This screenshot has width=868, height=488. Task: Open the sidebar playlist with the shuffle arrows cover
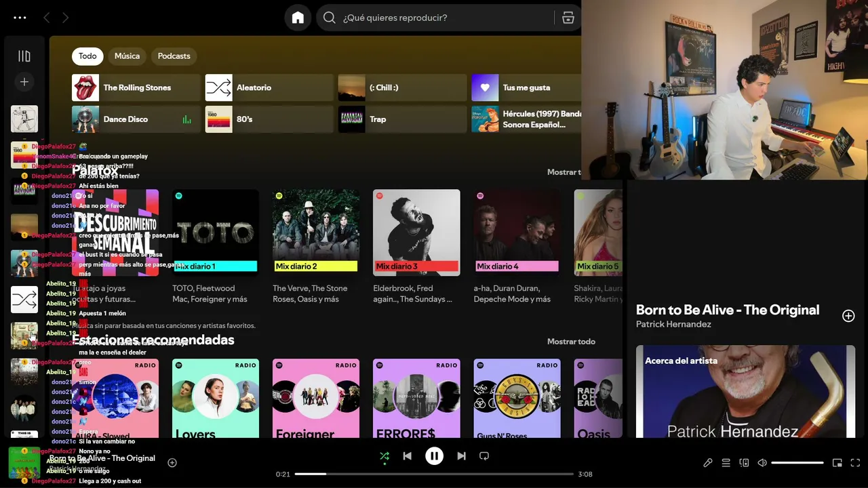pos(24,300)
